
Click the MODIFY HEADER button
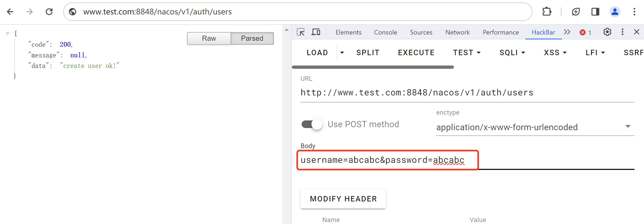(343, 199)
